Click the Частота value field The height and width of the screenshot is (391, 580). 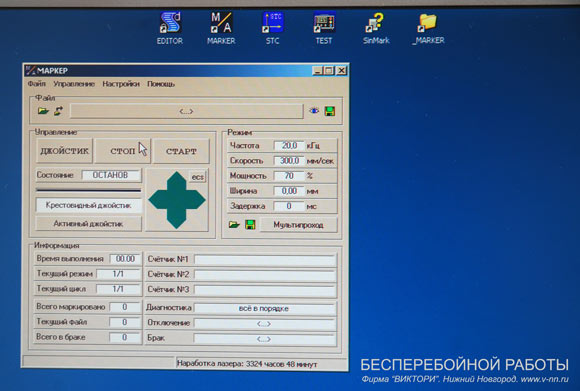point(289,145)
